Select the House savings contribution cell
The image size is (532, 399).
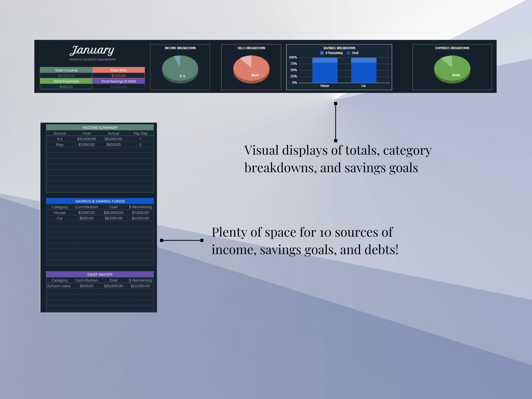[86, 212]
